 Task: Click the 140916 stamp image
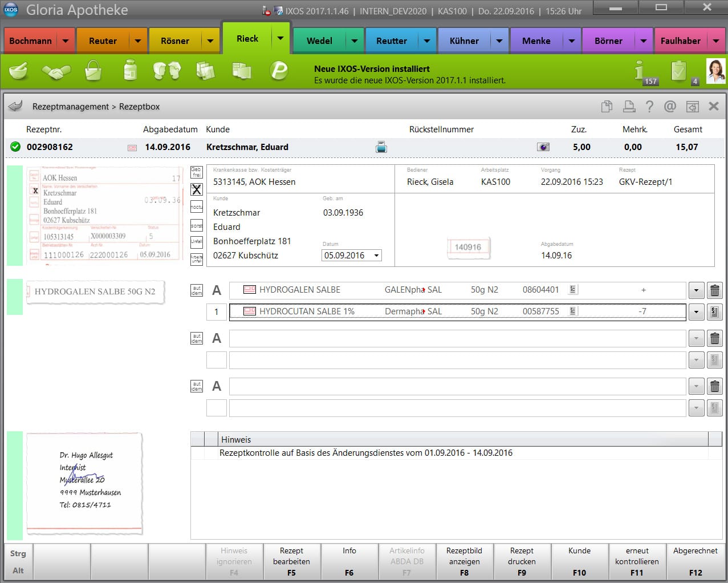(468, 247)
